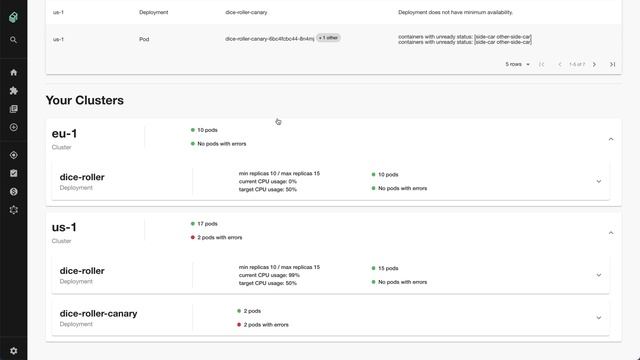Viewport: 640px width, 360px height.
Task: Click the eu-1 cluster title
Action: (x=64, y=133)
